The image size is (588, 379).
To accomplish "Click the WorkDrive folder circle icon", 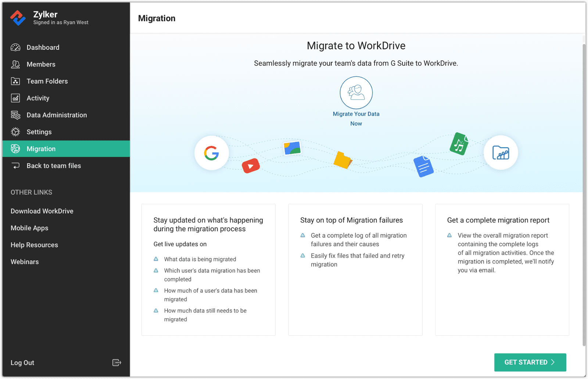I will (501, 153).
